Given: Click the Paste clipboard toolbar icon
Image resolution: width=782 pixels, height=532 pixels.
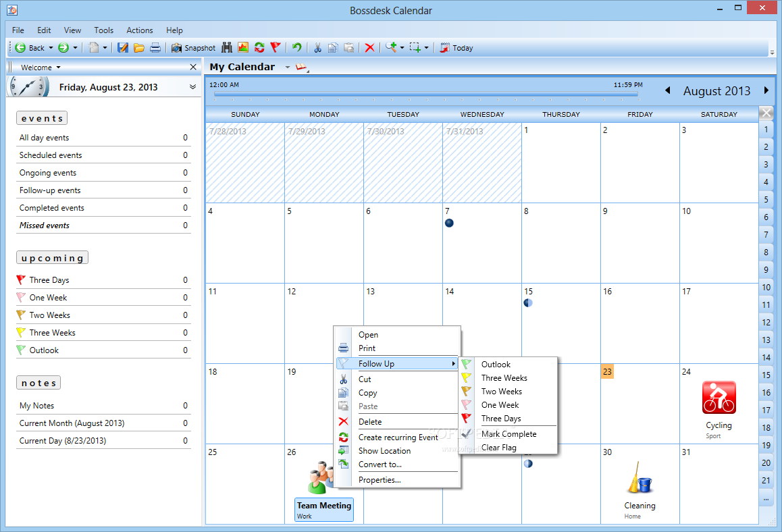Looking at the screenshot, I should (349, 48).
